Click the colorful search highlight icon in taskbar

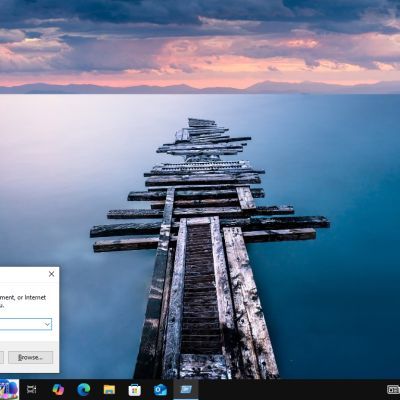(9, 389)
